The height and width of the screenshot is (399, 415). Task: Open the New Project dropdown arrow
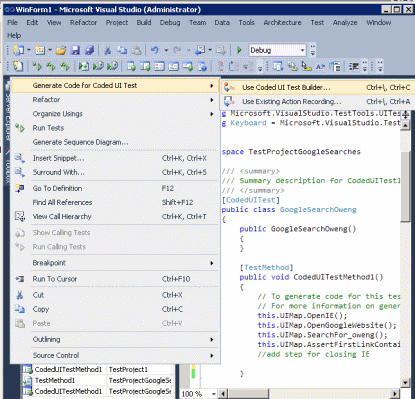pyautogui.click(x=29, y=50)
